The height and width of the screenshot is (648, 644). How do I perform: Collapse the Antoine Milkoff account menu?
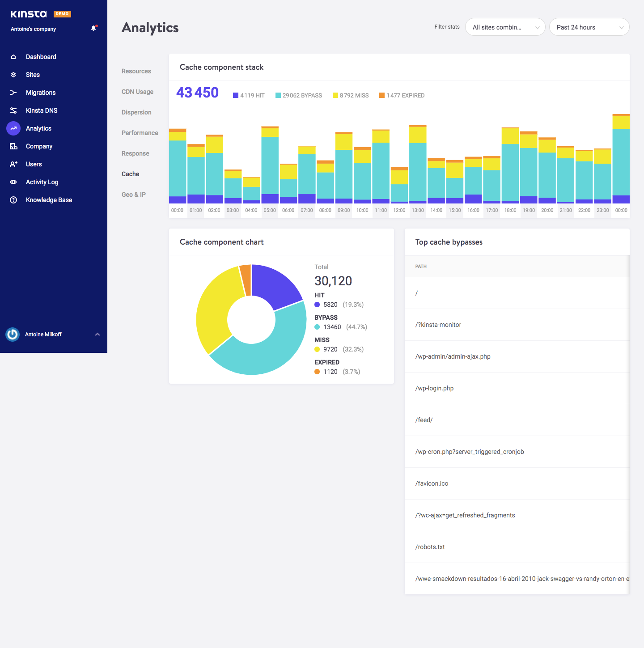(x=97, y=334)
